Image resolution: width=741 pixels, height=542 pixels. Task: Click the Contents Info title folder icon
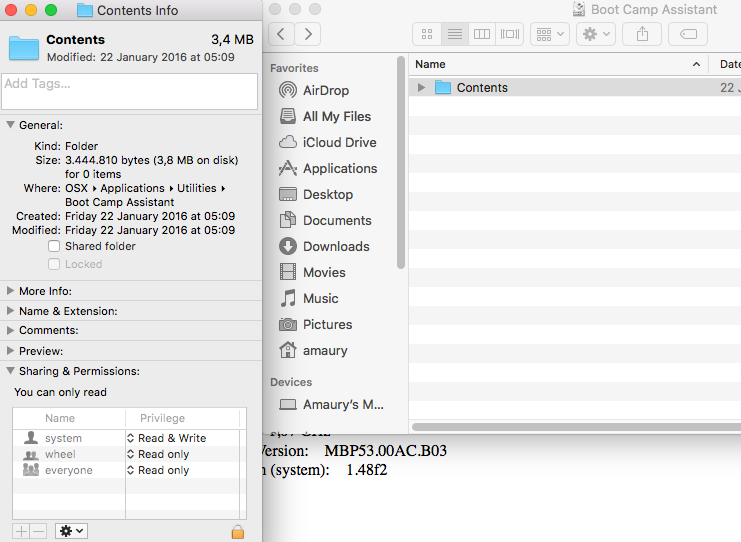pyautogui.click(x=85, y=10)
